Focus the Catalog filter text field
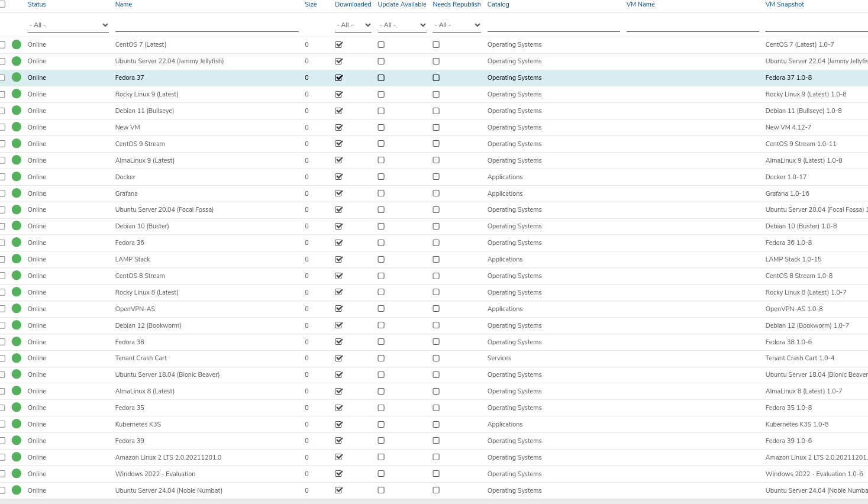 coord(554,25)
